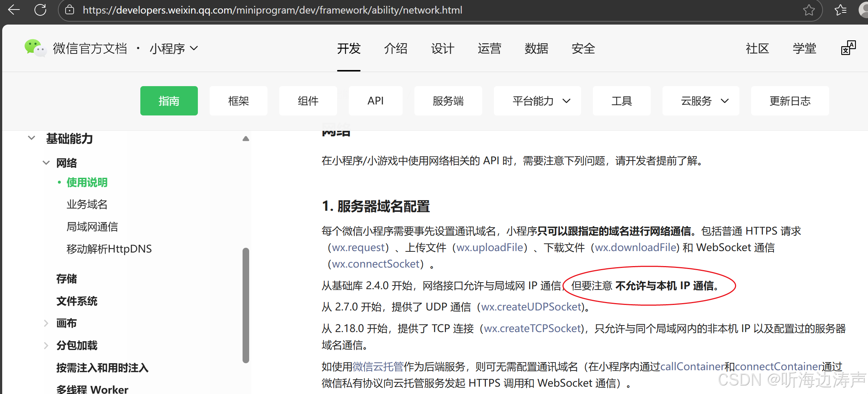Click the browser back arrow
The height and width of the screenshot is (394, 868).
coord(14,10)
